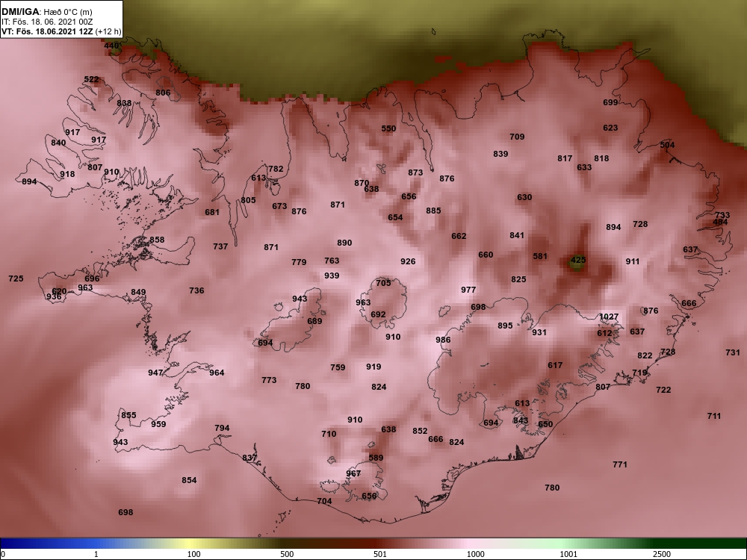The image size is (747, 560).
Task: Click the map value 926
Action: click(408, 261)
